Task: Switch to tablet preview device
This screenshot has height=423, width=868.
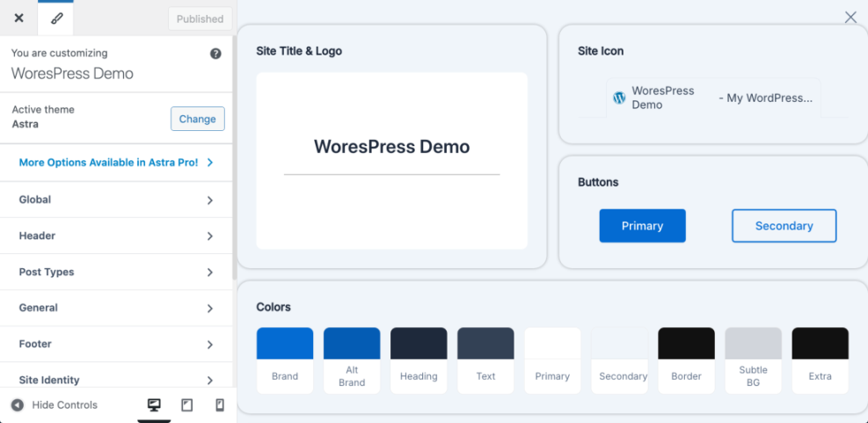Action: click(x=187, y=405)
